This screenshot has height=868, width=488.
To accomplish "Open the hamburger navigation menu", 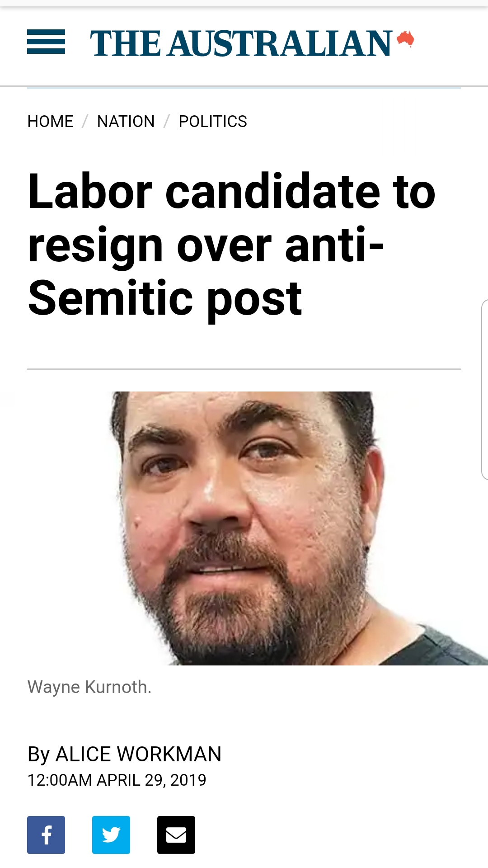I will (x=46, y=42).
